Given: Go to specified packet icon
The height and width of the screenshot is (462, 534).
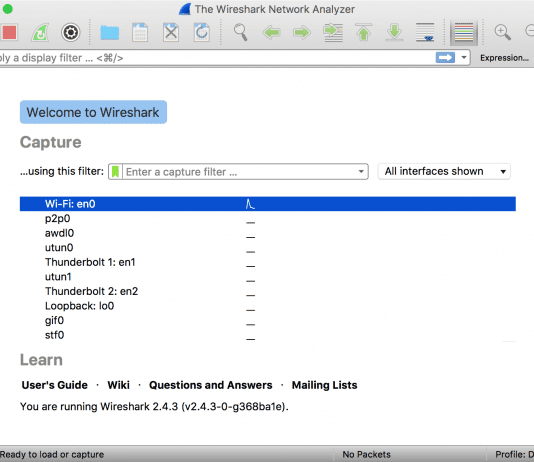Looking at the screenshot, I should (333, 33).
